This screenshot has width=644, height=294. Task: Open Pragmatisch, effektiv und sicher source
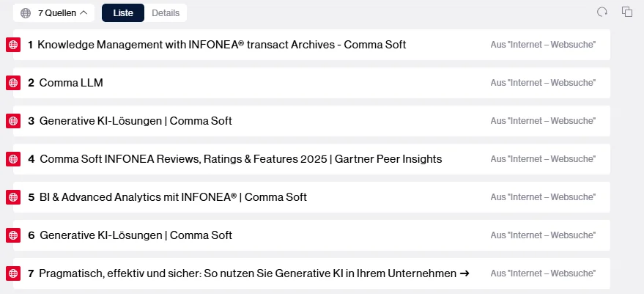tap(253, 273)
